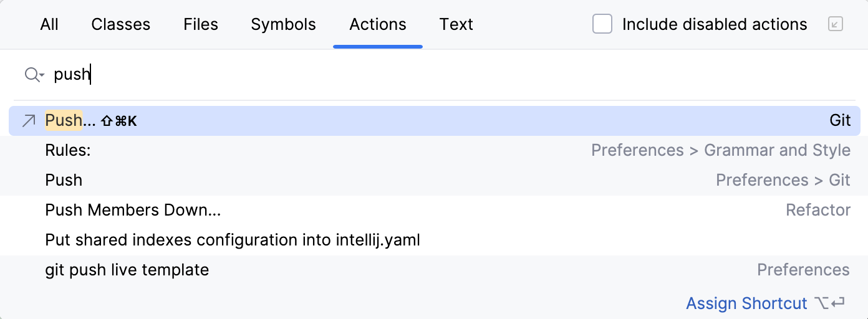
Task: Click the magnifier search history icon
Action: 34,75
